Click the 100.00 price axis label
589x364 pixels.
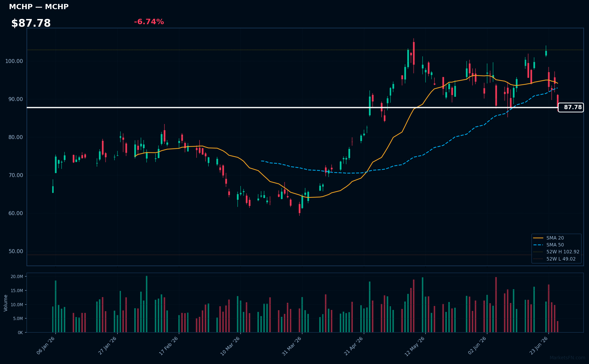click(14, 61)
